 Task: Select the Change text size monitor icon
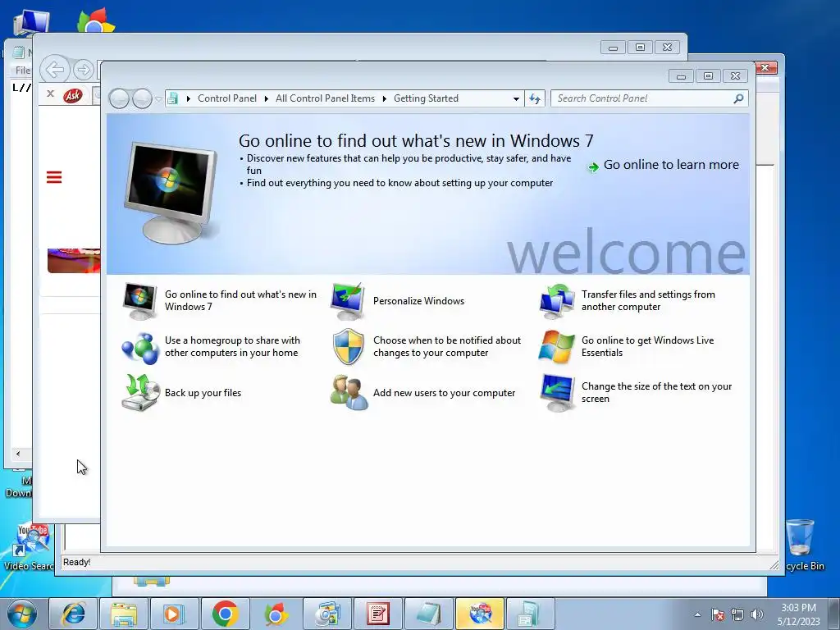coord(557,393)
